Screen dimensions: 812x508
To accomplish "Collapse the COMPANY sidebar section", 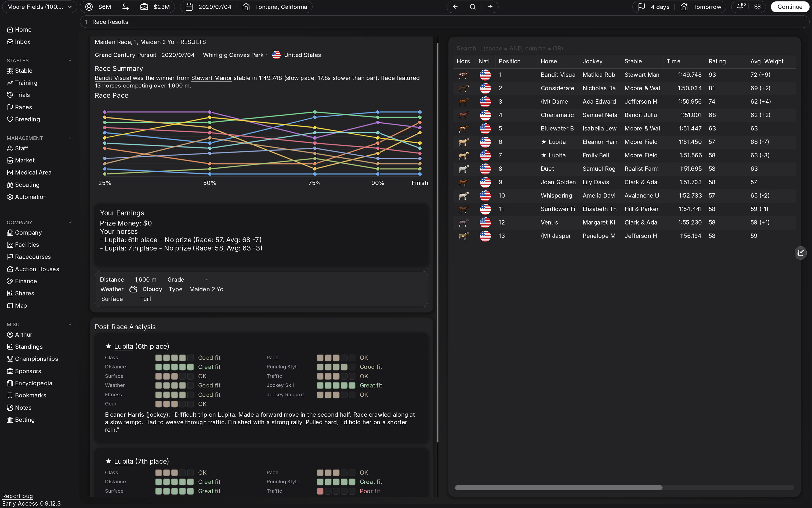I will 70,222.
